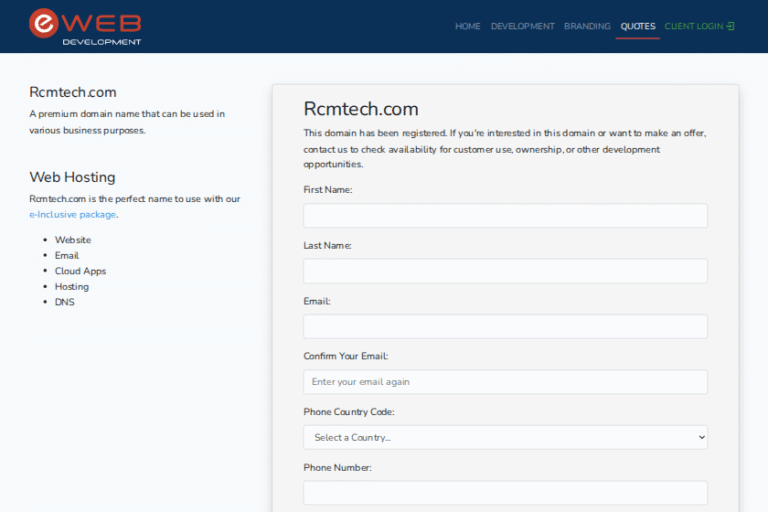Open the Branding navigation item
The height and width of the screenshot is (512, 768).
pos(587,26)
